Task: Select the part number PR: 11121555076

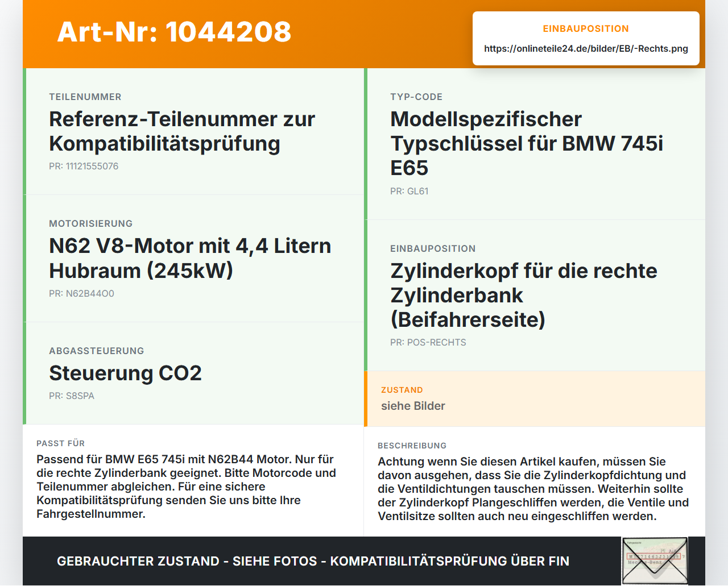Action: pyautogui.click(x=84, y=167)
